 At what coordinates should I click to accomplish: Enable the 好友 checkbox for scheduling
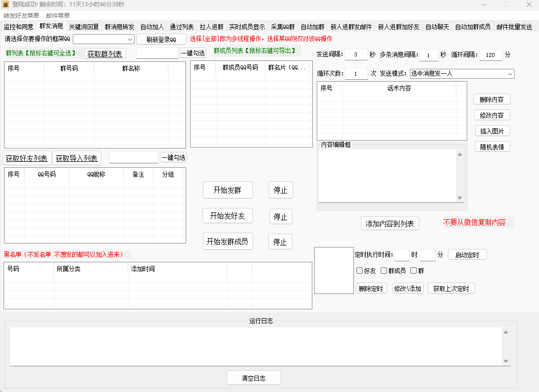point(360,270)
